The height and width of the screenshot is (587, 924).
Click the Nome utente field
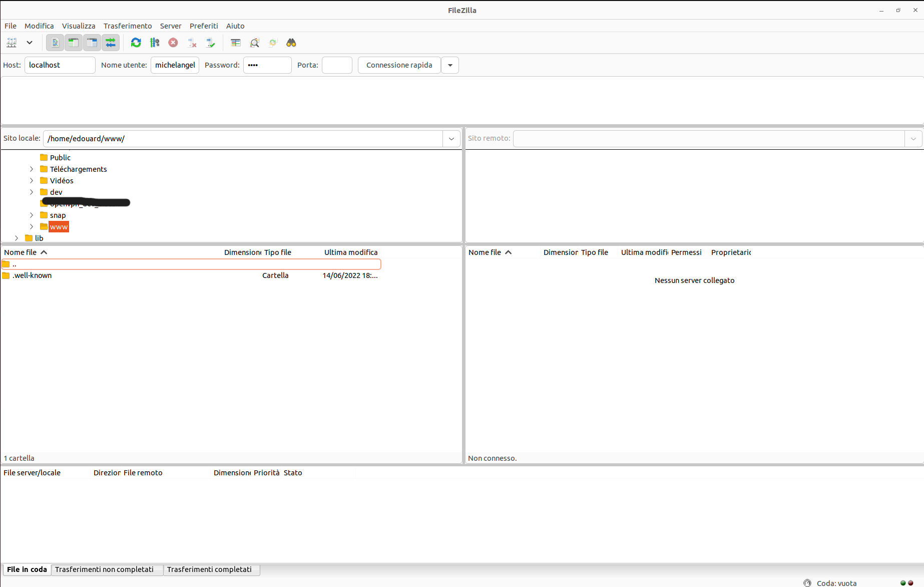(x=175, y=65)
